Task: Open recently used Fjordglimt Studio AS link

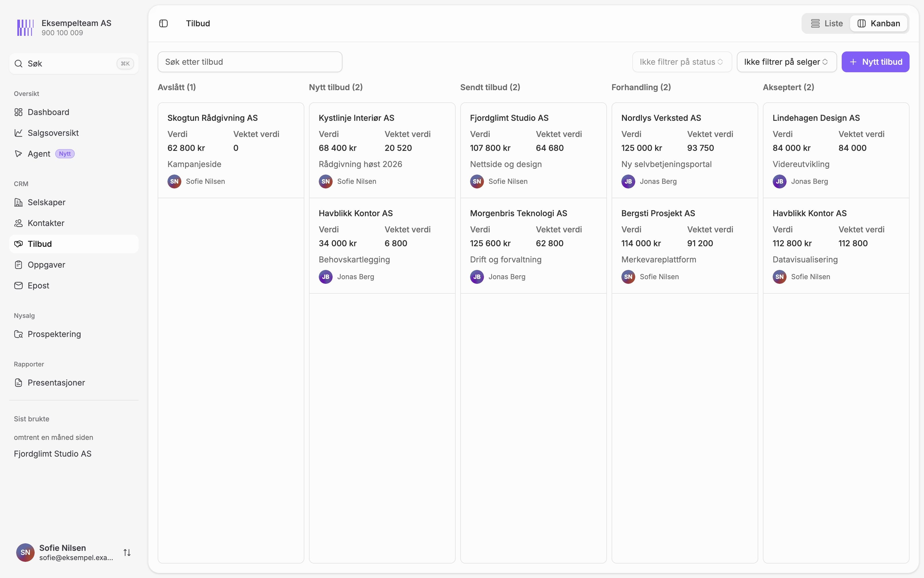Action: 53,454
